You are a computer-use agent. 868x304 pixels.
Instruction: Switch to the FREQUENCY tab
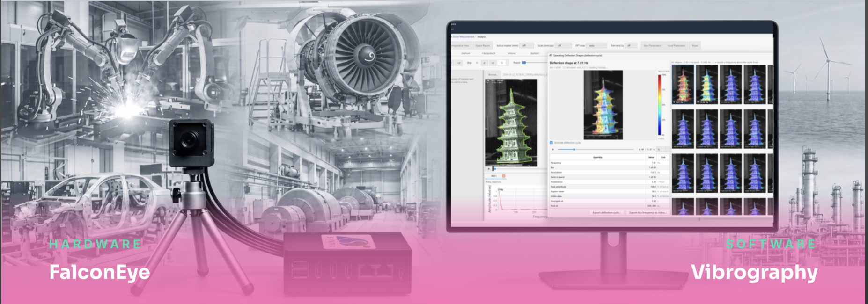coord(489,53)
